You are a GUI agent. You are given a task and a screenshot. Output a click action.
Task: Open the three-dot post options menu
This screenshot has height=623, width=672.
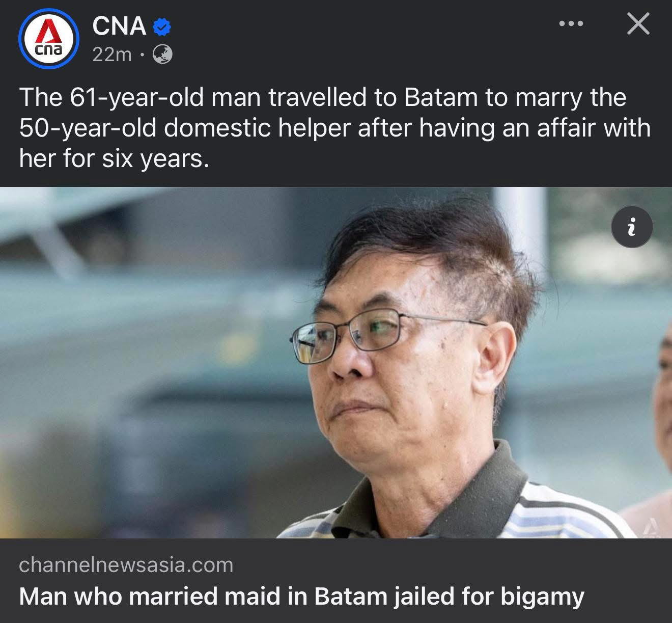coord(571,23)
